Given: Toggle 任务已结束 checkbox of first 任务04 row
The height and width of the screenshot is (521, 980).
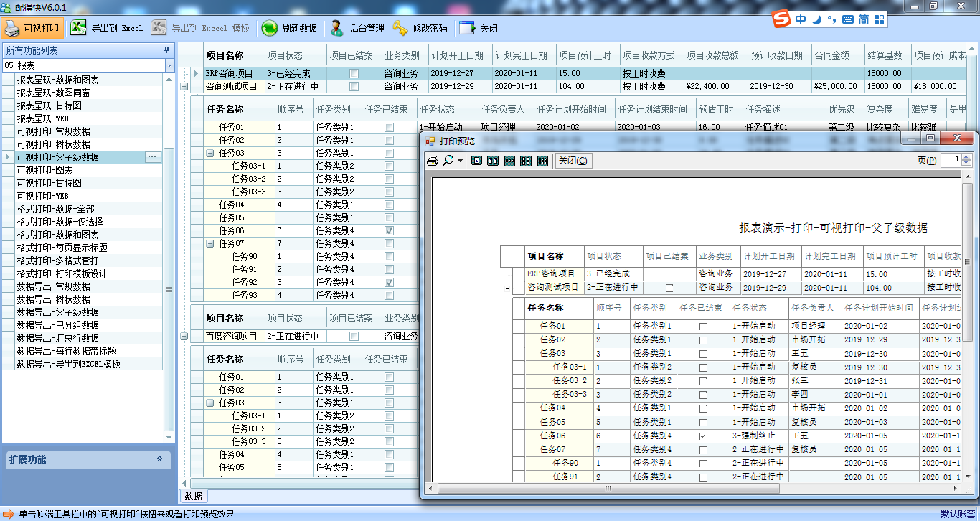Looking at the screenshot, I should 389,205.
